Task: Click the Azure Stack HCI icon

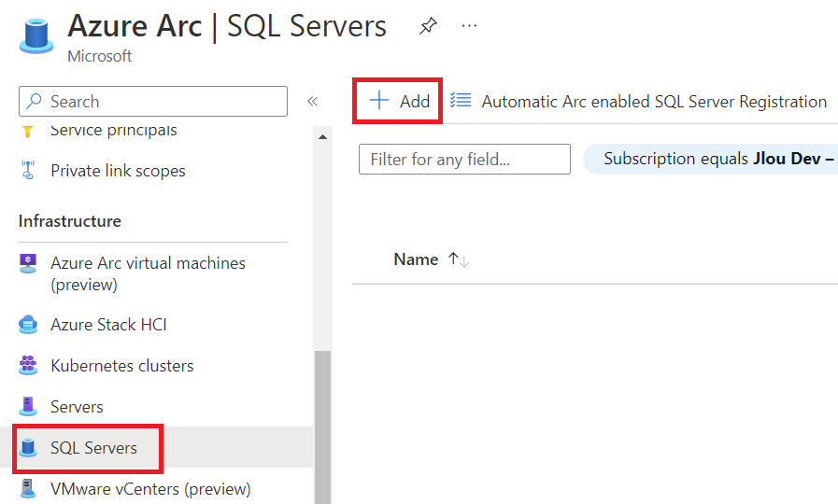Action: pos(28,325)
